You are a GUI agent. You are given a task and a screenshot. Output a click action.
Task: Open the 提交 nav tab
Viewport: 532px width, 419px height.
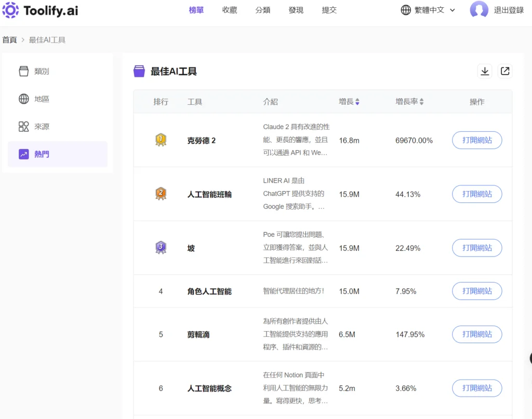click(x=329, y=10)
